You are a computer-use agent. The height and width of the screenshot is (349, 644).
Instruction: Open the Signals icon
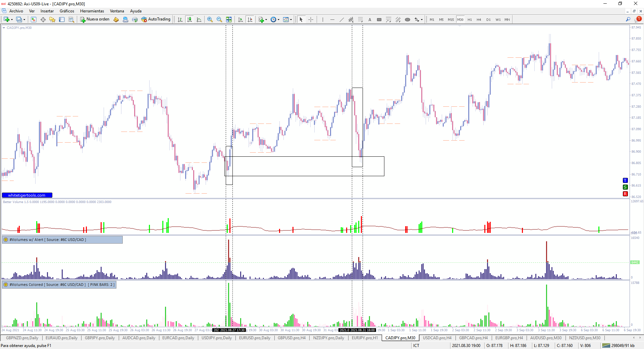coord(135,19)
